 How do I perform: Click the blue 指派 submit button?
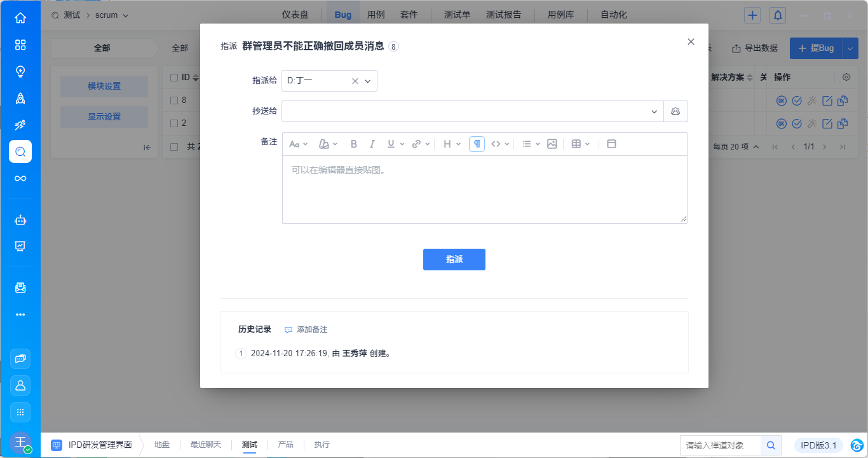pyautogui.click(x=454, y=260)
